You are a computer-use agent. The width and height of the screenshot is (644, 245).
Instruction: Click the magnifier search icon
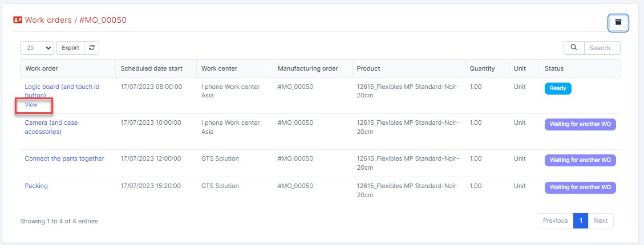pos(574,48)
